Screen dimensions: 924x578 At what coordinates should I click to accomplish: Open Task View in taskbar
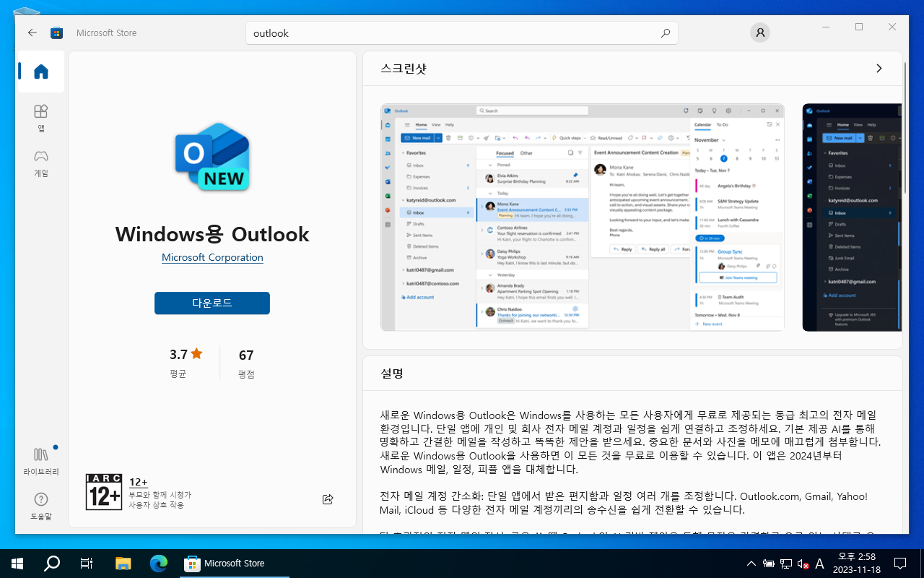87,563
